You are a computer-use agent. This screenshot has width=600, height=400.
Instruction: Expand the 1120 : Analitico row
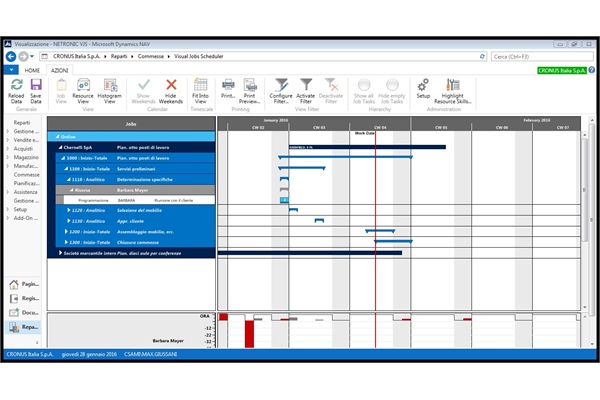click(x=69, y=211)
